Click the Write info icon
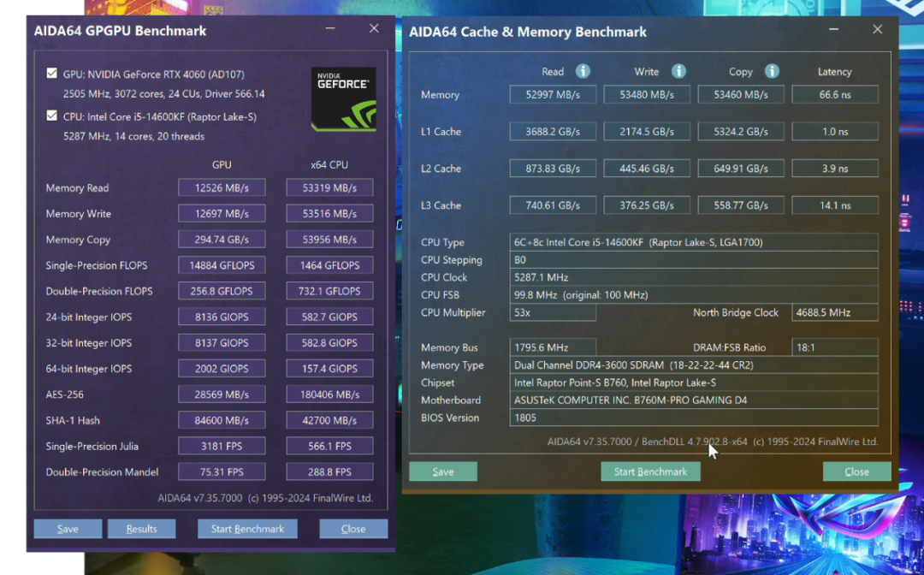 pyautogui.click(x=678, y=71)
